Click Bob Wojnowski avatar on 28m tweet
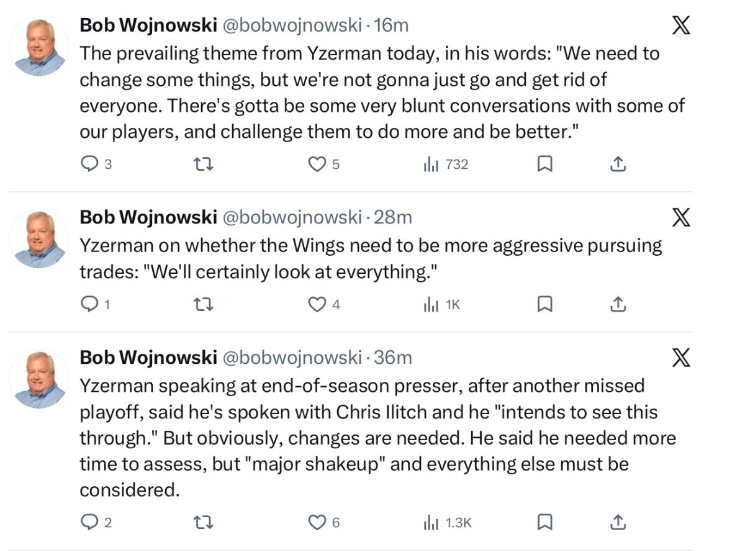This screenshot has width=745, height=560. (40, 239)
